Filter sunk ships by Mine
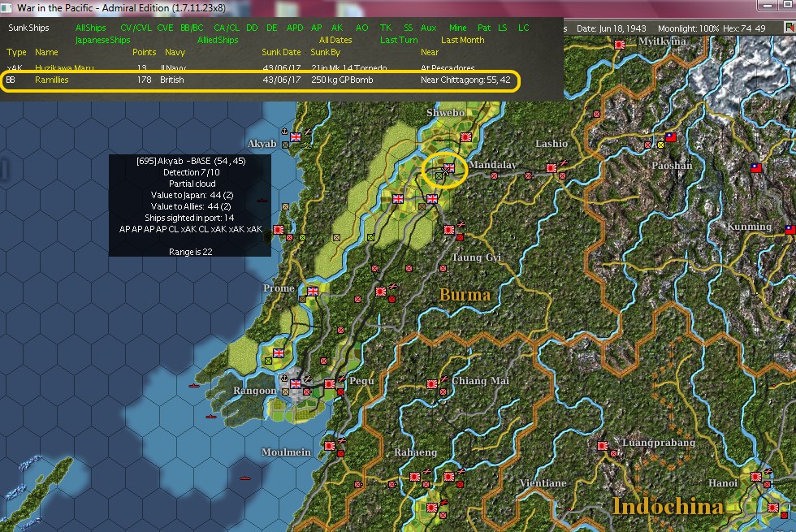796x532 pixels. click(458, 28)
